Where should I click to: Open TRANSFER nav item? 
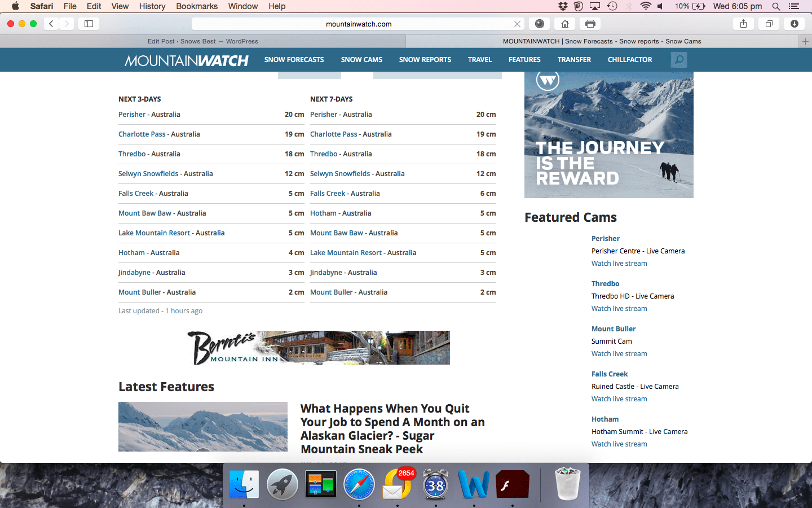tap(574, 60)
